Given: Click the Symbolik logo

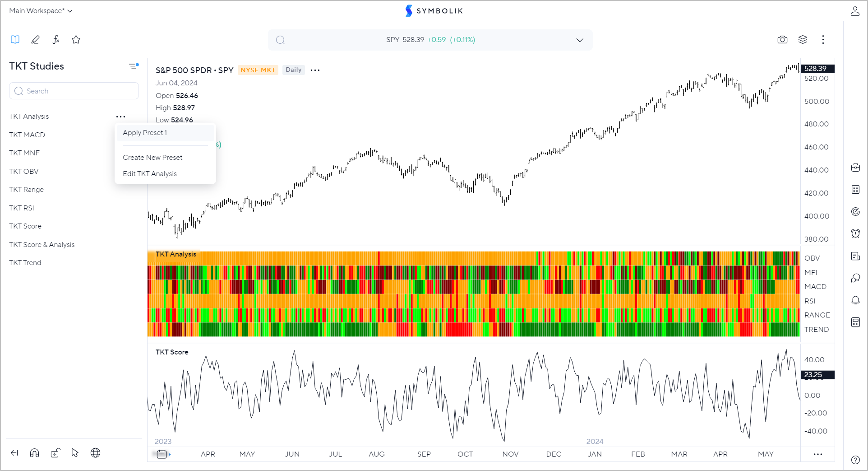Looking at the screenshot, I should pyautogui.click(x=434, y=11).
